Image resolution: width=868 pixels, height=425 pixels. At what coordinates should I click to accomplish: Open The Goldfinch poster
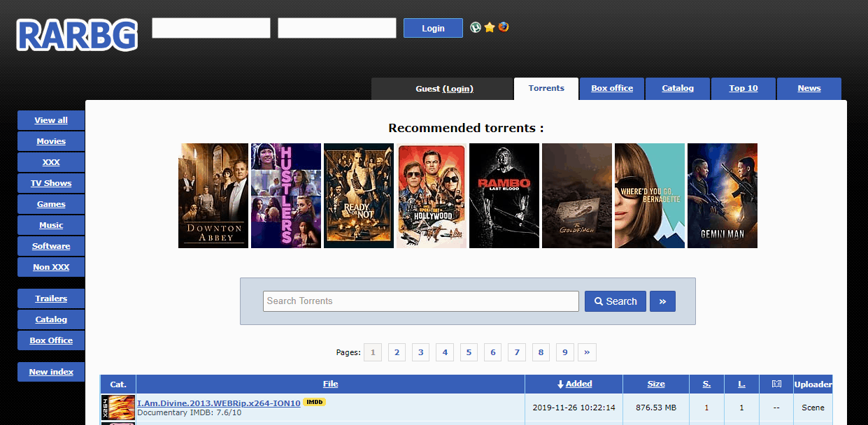[x=577, y=196]
